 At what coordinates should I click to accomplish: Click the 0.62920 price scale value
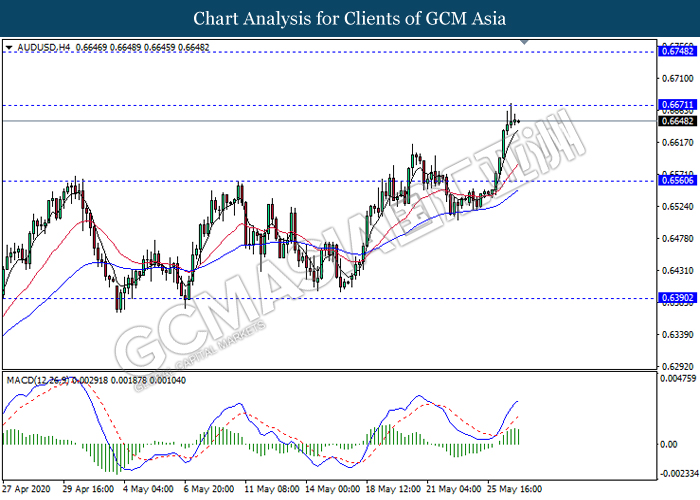coord(678,367)
